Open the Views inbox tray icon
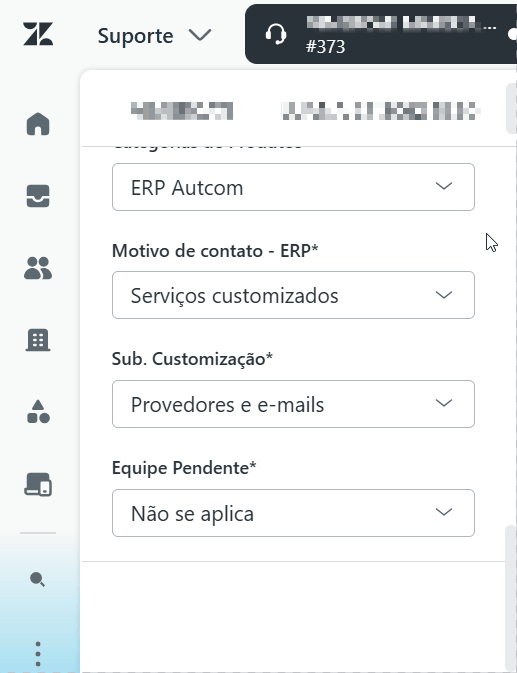This screenshot has height=673, width=517. point(38,196)
